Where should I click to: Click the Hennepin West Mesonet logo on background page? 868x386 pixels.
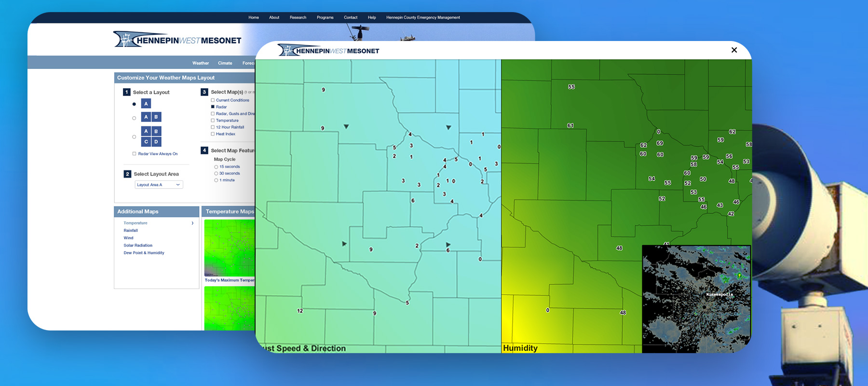177,40
